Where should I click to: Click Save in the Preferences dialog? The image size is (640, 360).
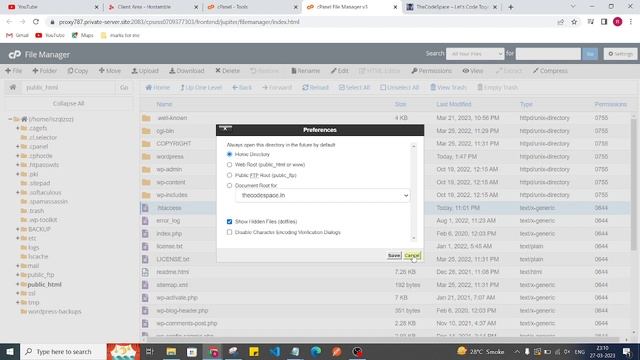point(394,256)
